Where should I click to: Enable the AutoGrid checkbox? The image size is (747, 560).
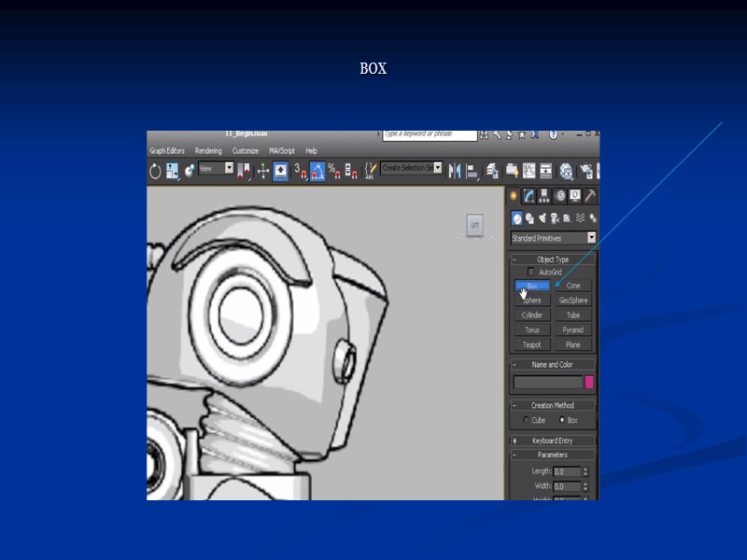pyautogui.click(x=530, y=272)
